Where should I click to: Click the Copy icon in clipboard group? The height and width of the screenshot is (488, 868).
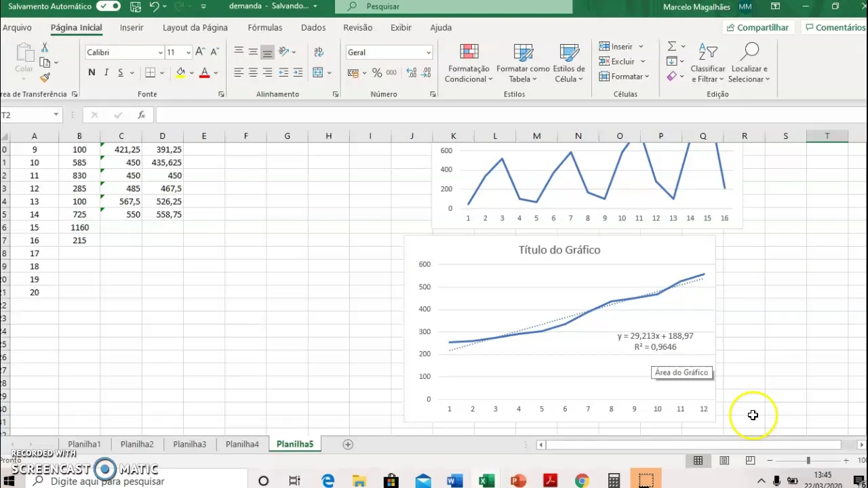coord(45,62)
